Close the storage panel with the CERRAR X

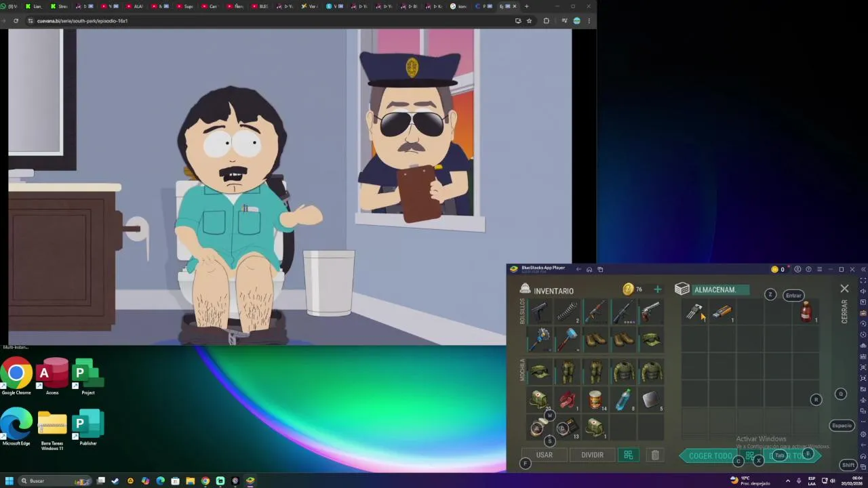point(844,289)
